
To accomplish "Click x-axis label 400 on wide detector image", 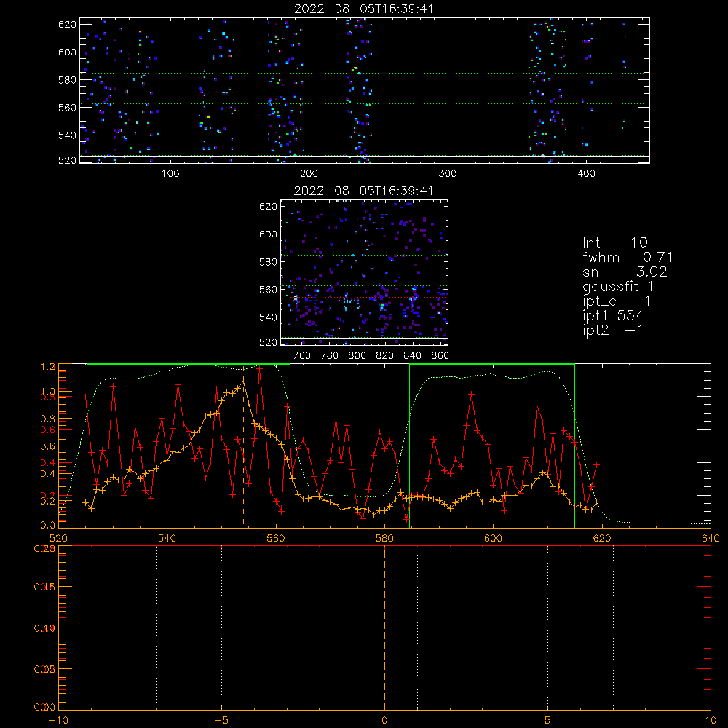I will pyautogui.click(x=586, y=174).
